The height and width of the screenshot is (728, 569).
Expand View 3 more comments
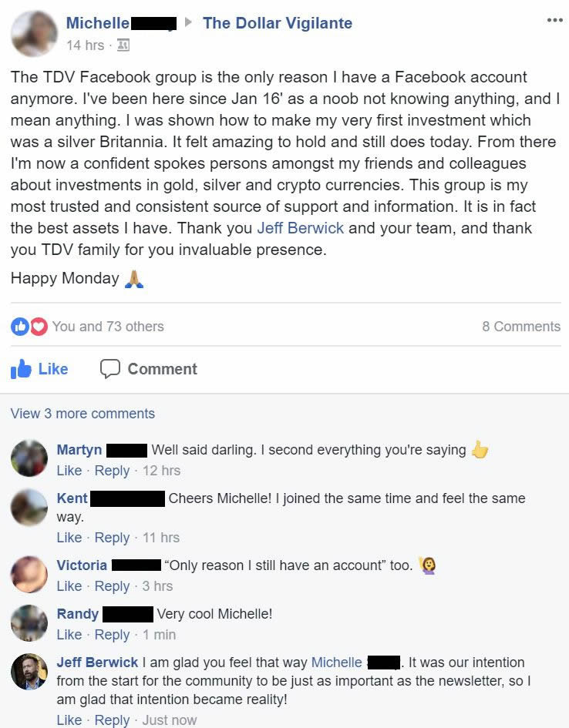point(82,414)
